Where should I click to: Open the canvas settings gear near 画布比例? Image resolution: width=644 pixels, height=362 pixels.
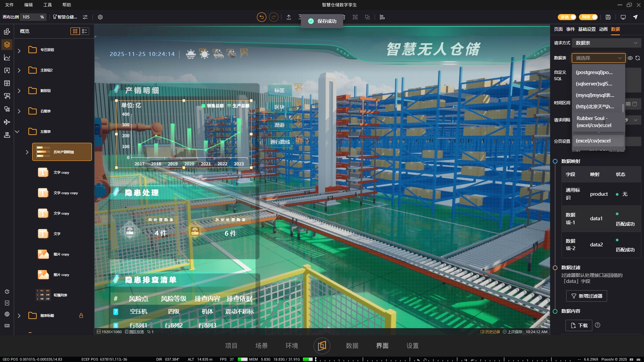(100, 17)
